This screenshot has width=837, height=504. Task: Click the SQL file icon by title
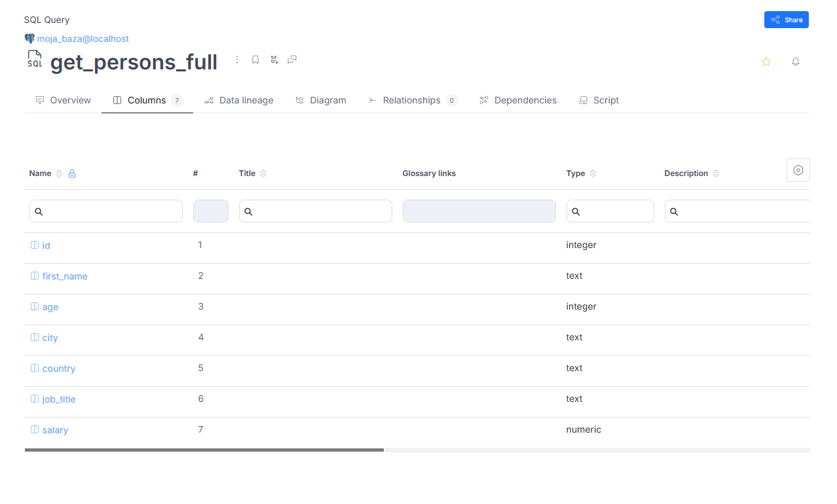pyautogui.click(x=35, y=60)
